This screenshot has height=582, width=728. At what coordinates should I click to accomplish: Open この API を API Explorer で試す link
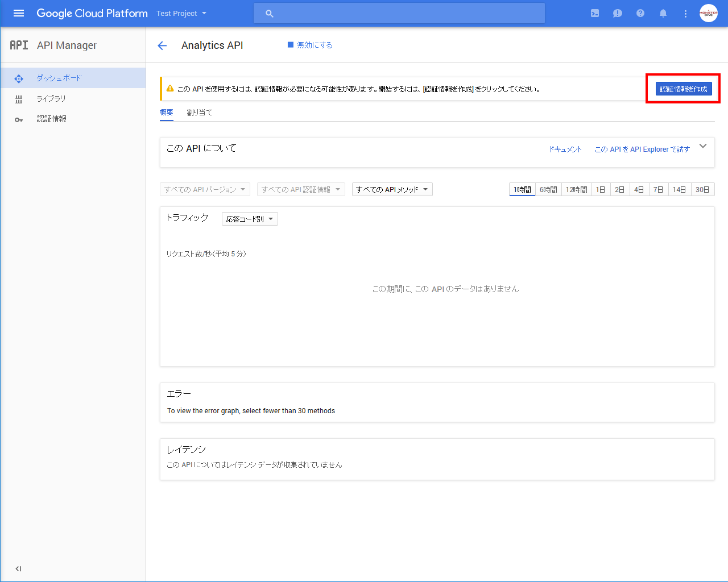coord(642,149)
